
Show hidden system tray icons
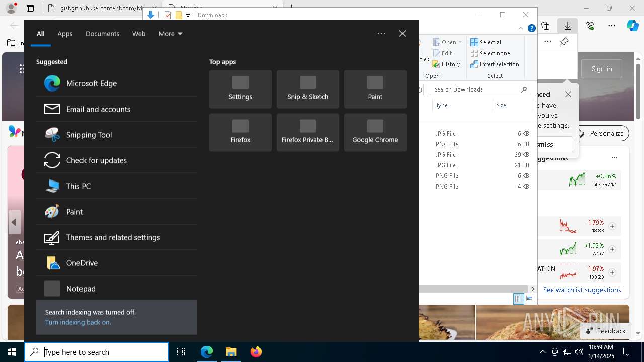543,352
